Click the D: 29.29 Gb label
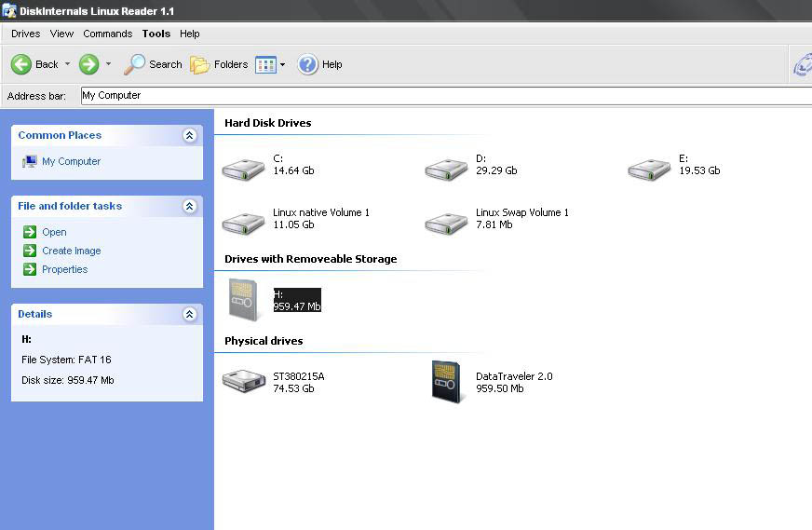 pos(496,165)
